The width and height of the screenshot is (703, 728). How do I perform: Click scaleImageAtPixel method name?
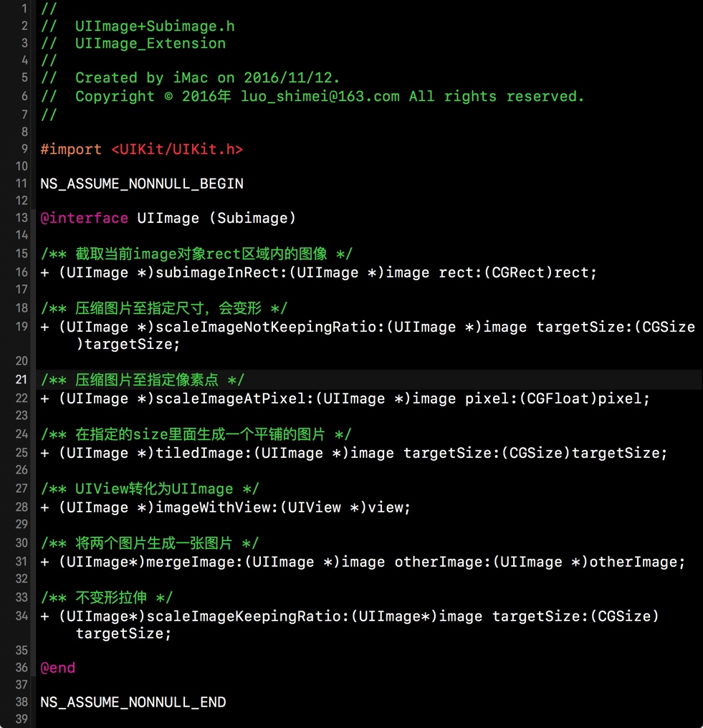click(234, 398)
